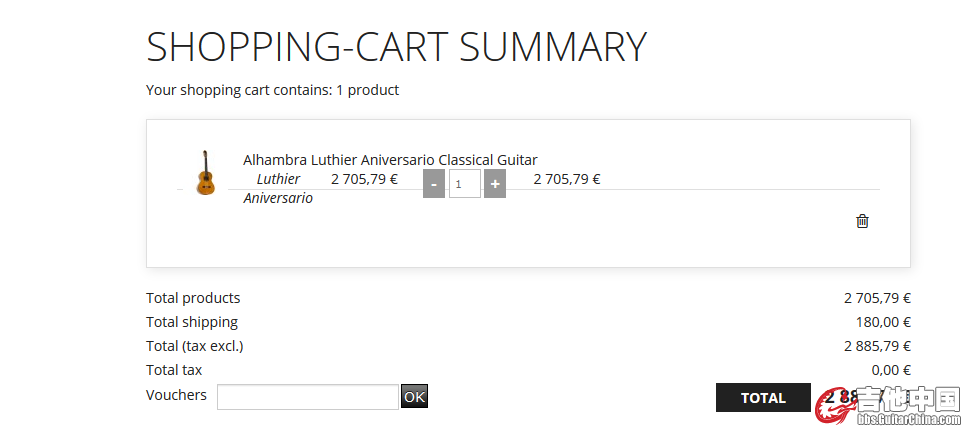The height and width of the screenshot is (435, 968).
Task: Click the Shopping-Cart Summary heading
Action: [396, 46]
